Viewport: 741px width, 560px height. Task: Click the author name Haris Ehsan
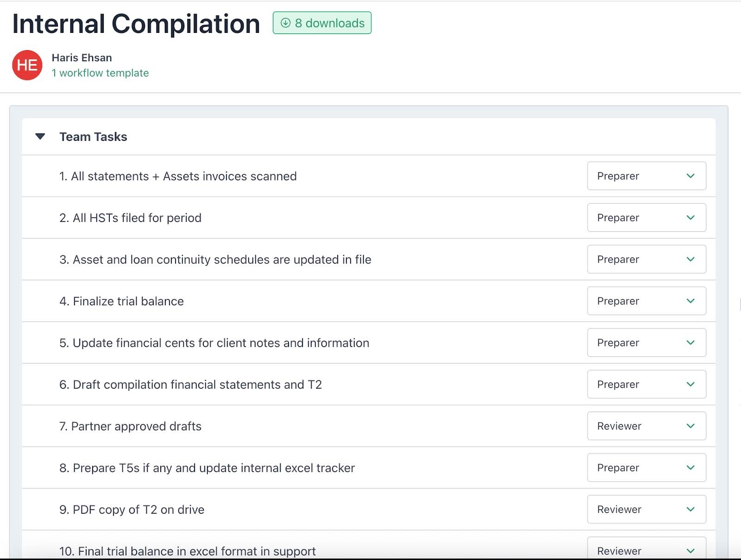(82, 57)
